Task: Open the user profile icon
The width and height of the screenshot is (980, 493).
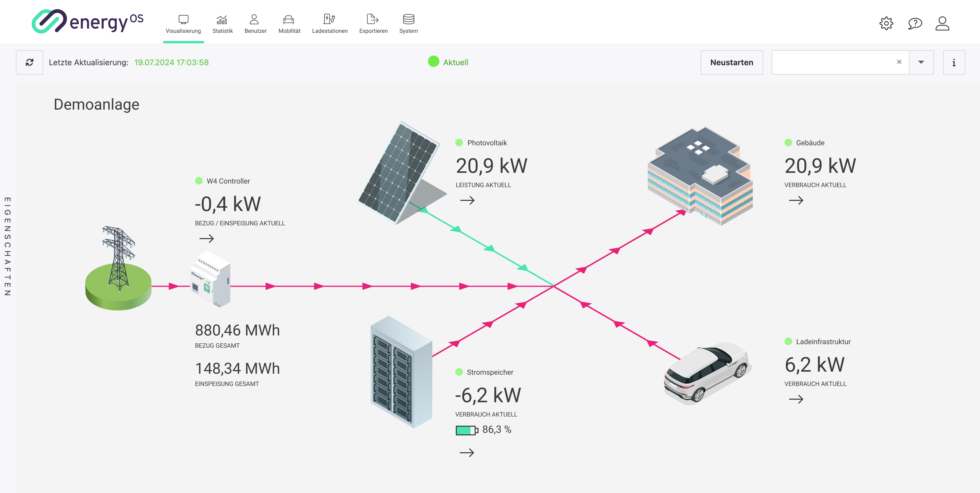Action: [942, 23]
